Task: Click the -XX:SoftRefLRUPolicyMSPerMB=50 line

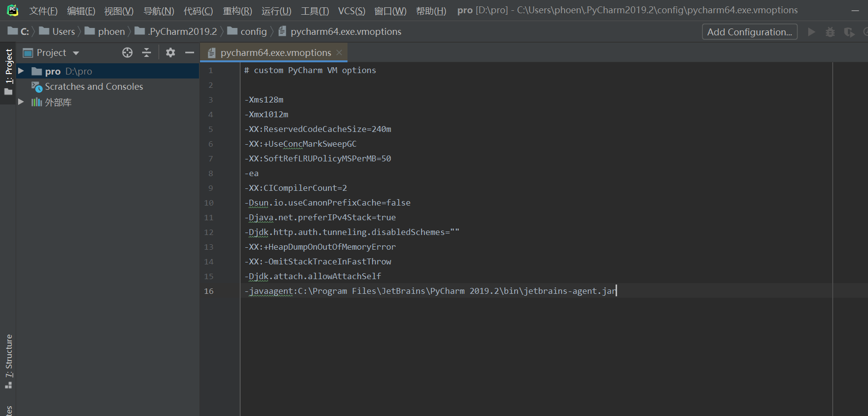Action: pos(318,158)
